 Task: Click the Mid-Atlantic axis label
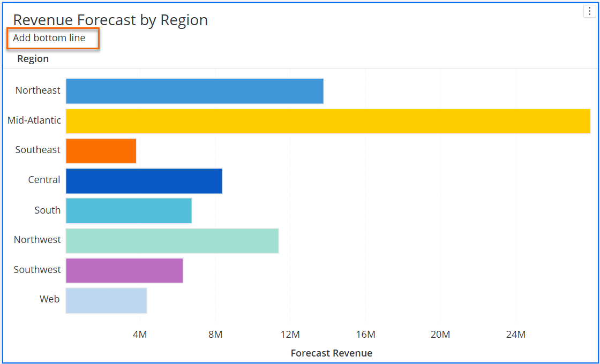pyautogui.click(x=34, y=120)
